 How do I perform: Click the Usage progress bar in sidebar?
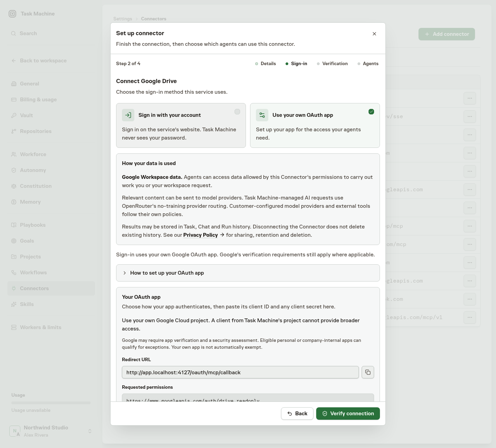tap(51, 403)
